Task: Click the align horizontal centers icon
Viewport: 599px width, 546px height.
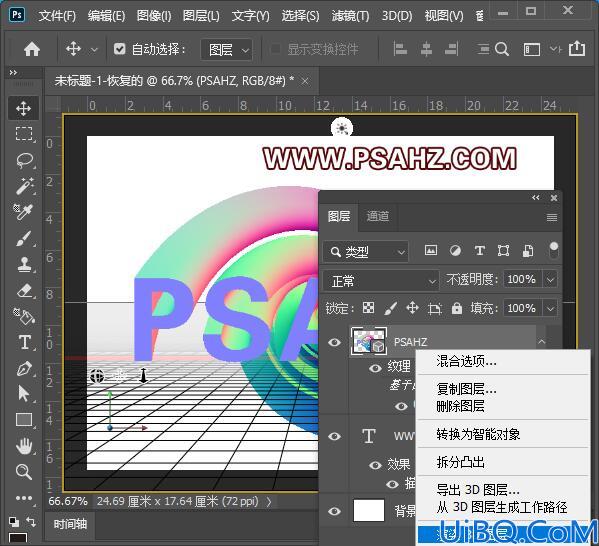Action: (x=426, y=49)
